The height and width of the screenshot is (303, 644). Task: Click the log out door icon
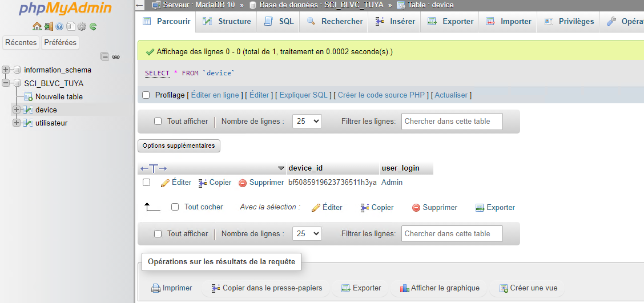(x=49, y=26)
